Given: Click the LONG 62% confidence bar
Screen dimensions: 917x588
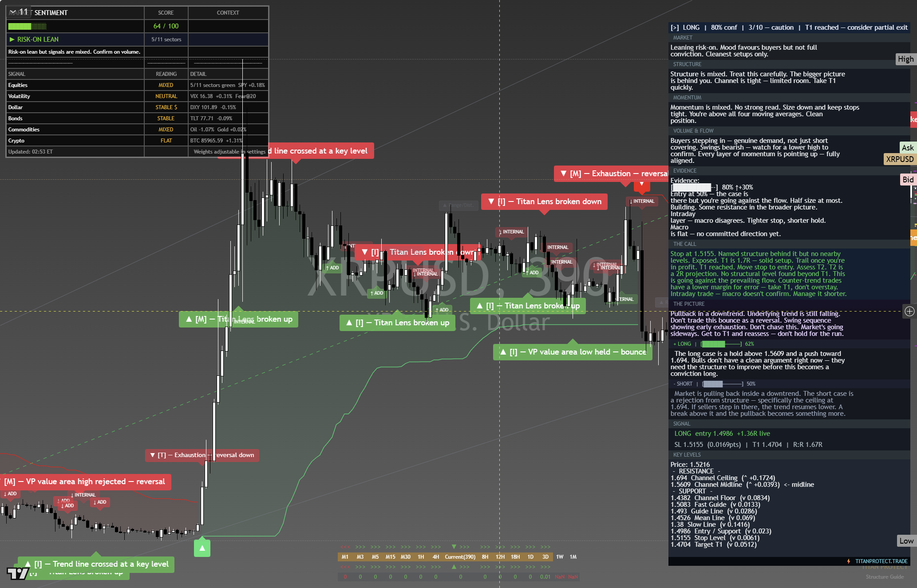Looking at the screenshot, I should [x=721, y=344].
